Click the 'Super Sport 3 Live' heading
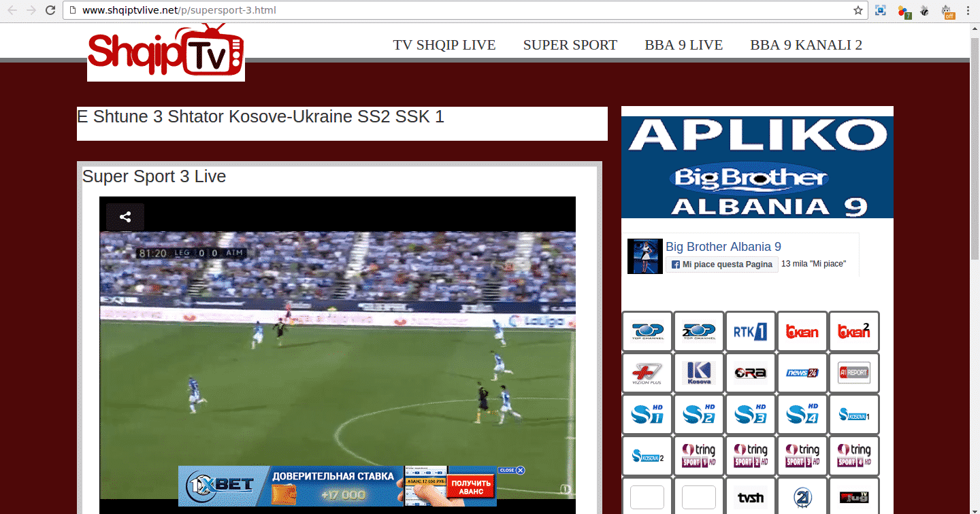Viewport: 980px width, 514px height. coord(154,176)
